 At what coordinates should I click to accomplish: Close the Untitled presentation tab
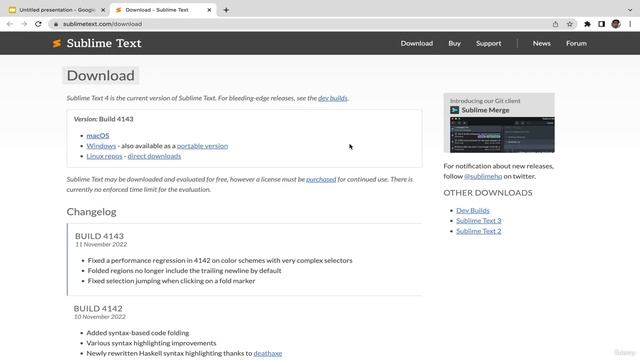coord(103,10)
